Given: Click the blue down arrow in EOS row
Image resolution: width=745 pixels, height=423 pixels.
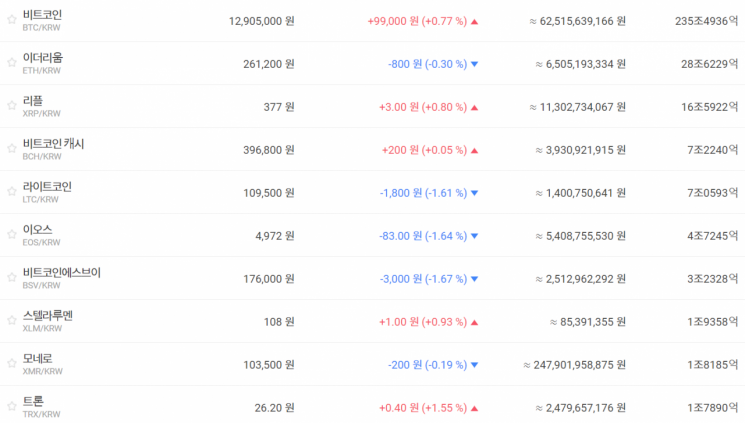Looking at the screenshot, I should [474, 236].
